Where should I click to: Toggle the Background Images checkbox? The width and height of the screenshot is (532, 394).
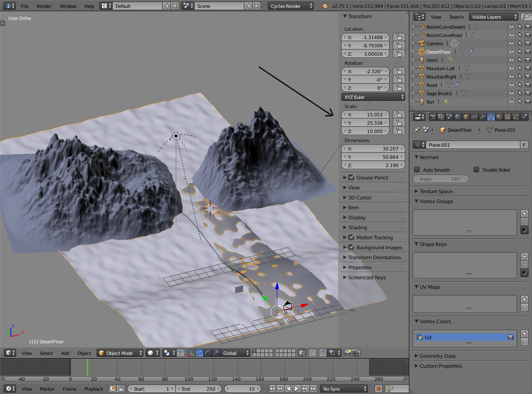click(x=352, y=247)
